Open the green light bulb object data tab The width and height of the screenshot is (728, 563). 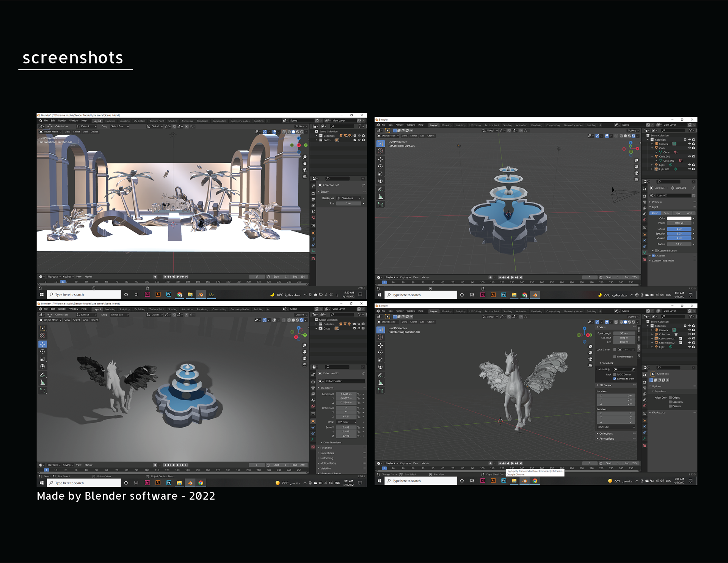point(645,252)
